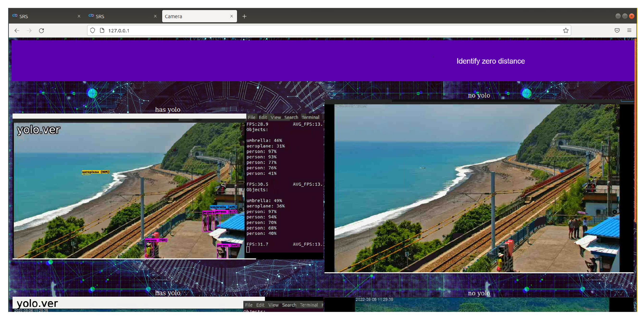The image size is (644, 322).
Task: Open a new browser tab
Action: click(244, 17)
